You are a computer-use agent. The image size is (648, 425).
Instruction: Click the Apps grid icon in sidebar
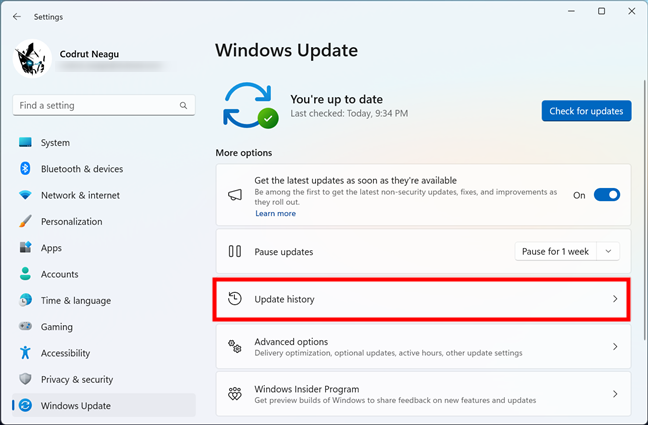click(x=25, y=248)
